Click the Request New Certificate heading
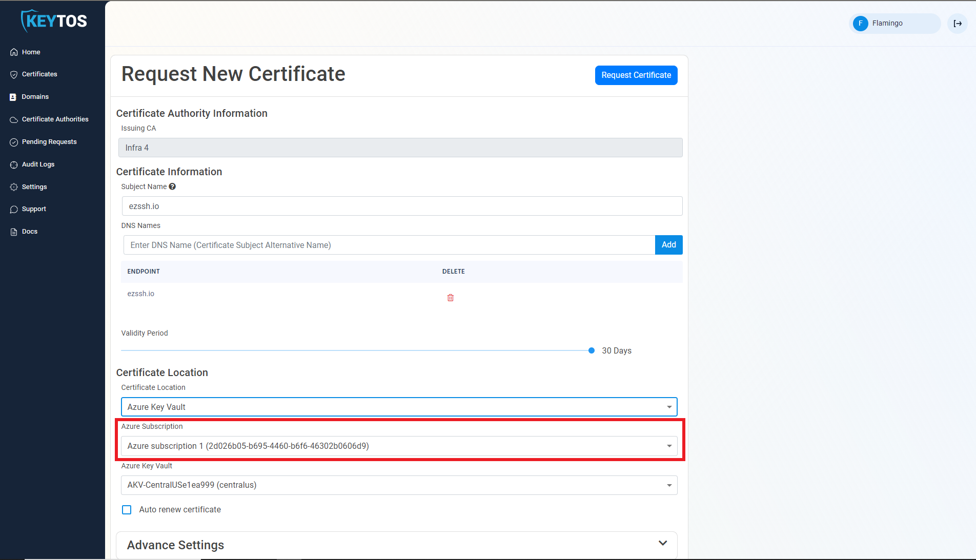 [233, 74]
